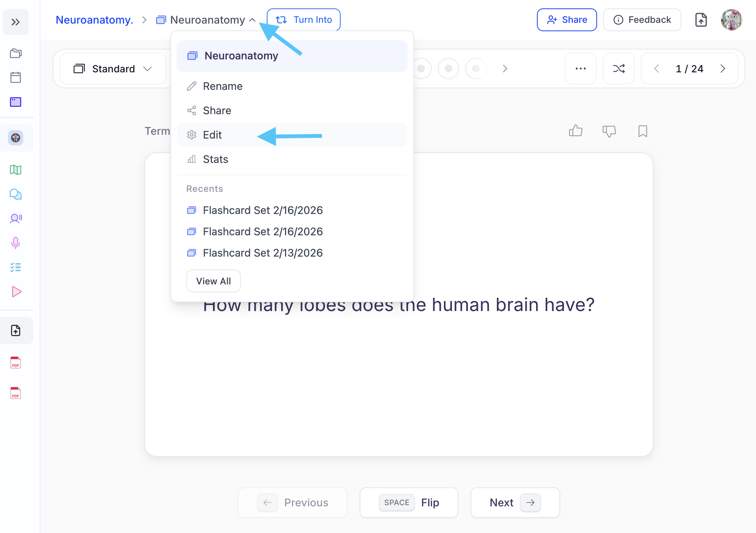Viewport: 756px width, 533px height.
Task: Expand the left sidebar with double chevron
Action: click(x=16, y=22)
